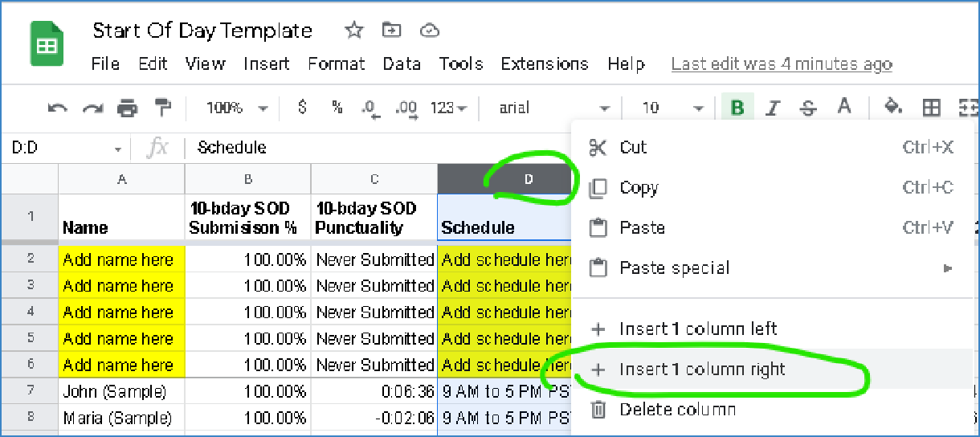This screenshot has height=437, width=980.
Task: Star this document with the star icon
Action: pyautogui.click(x=353, y=31)
